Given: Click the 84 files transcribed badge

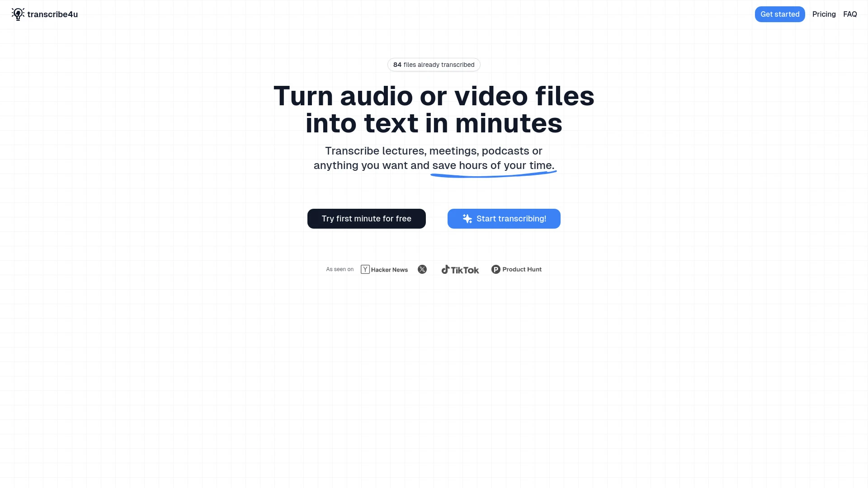Looking at the screenshot, I should [434, 64].
